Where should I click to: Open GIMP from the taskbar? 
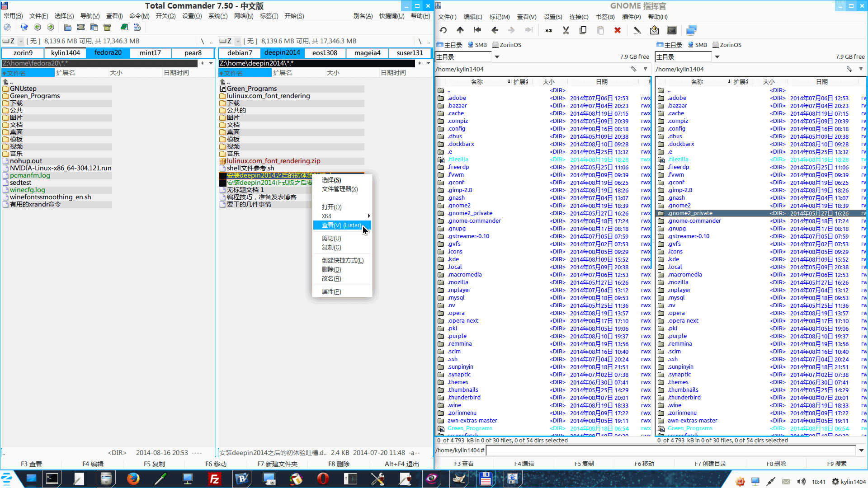pyautogui.click(x=458, y=479)
